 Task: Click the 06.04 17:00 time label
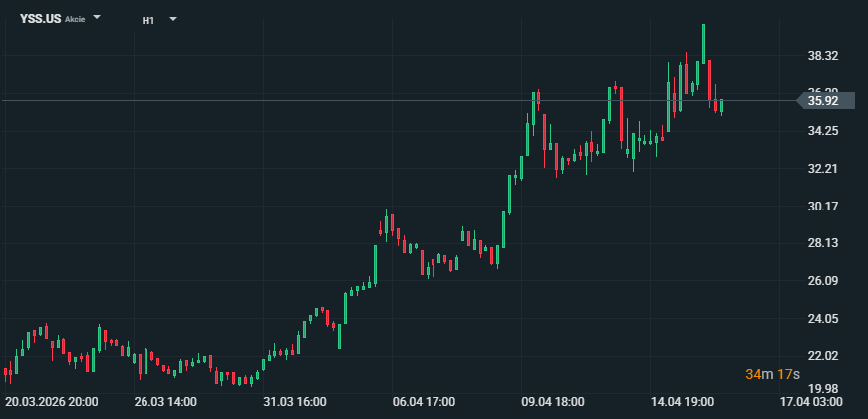coord(425,402)
